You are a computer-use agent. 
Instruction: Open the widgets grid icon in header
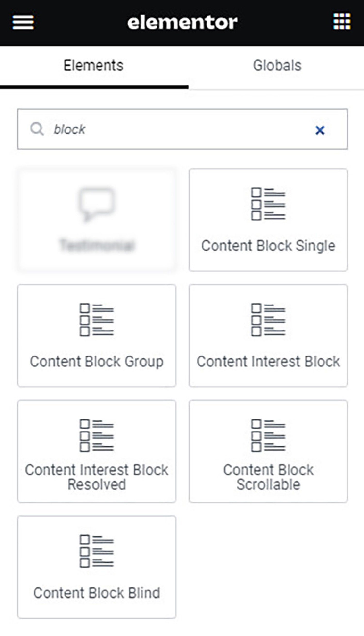click(x=342, y=22)
